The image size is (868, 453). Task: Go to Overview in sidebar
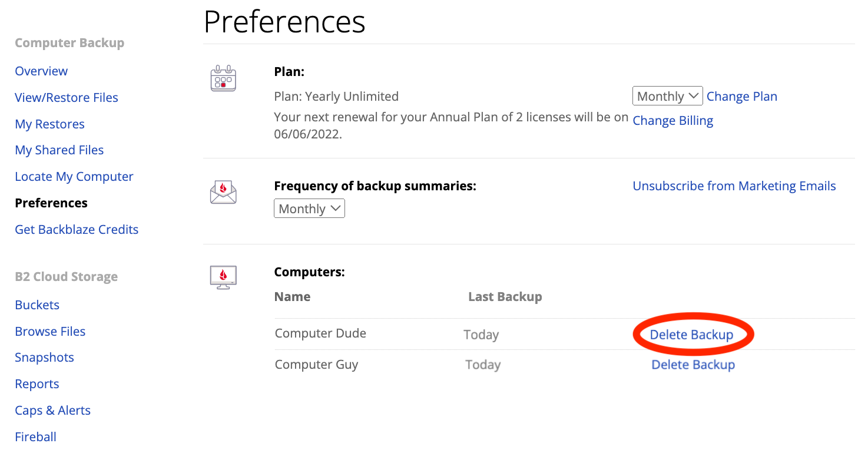coord(41,71)
